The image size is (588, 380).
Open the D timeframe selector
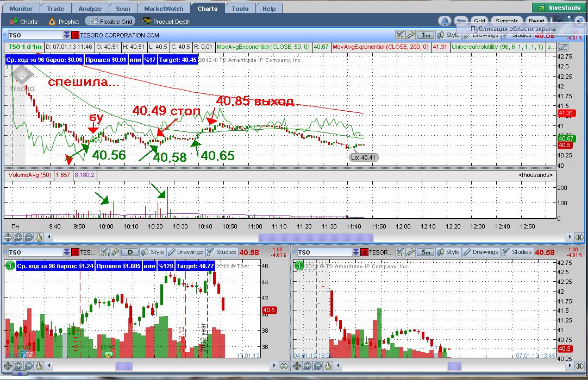(130, 252)
